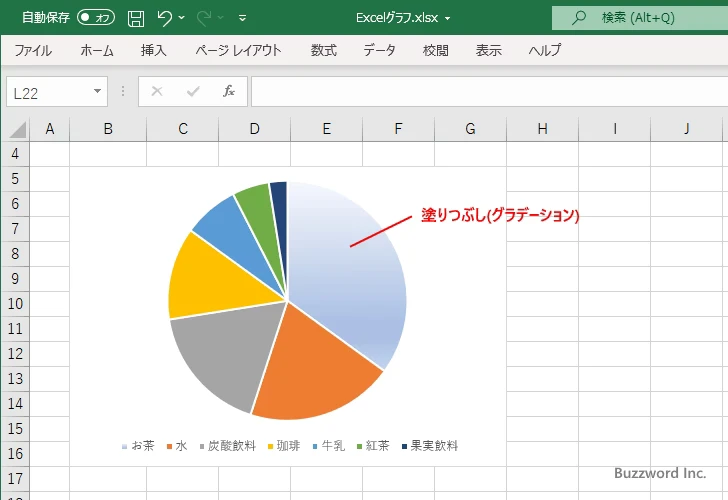Viewport: 728px width, 500px height.
Task: Select column G header
Action: click(470, 129)
